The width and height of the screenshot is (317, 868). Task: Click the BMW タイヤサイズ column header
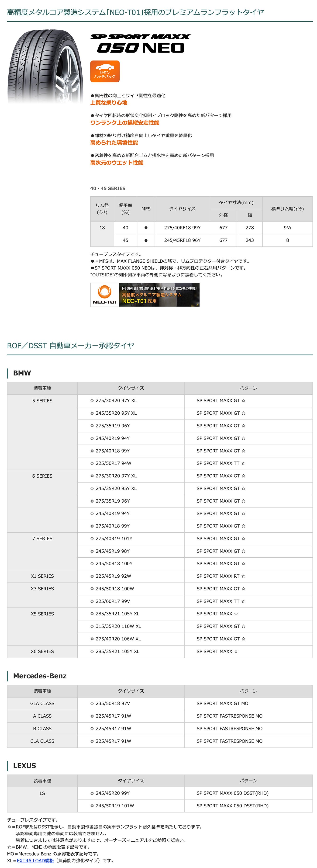[131, 388]
